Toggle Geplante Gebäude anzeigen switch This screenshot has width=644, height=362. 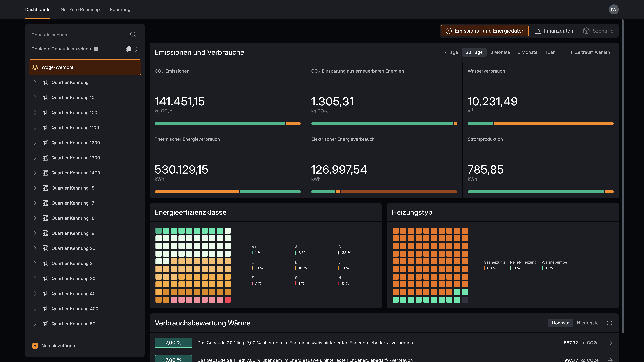tap(131, 49)
